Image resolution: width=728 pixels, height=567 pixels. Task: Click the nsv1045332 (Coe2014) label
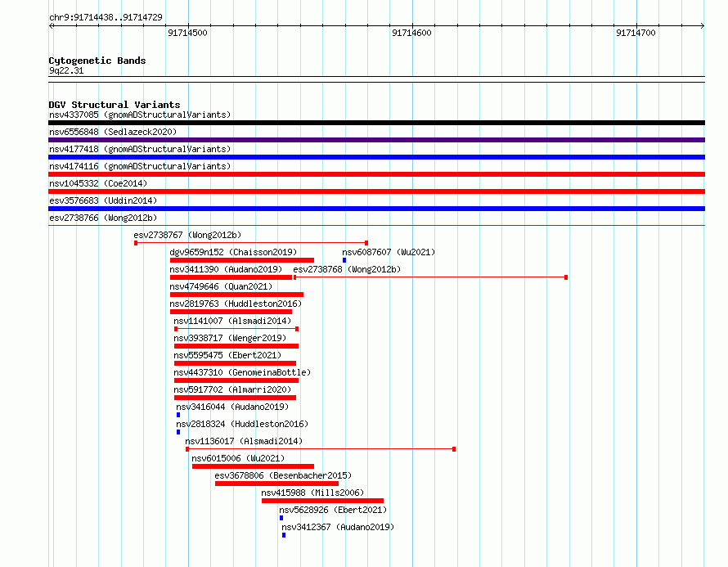click(98, 183)
